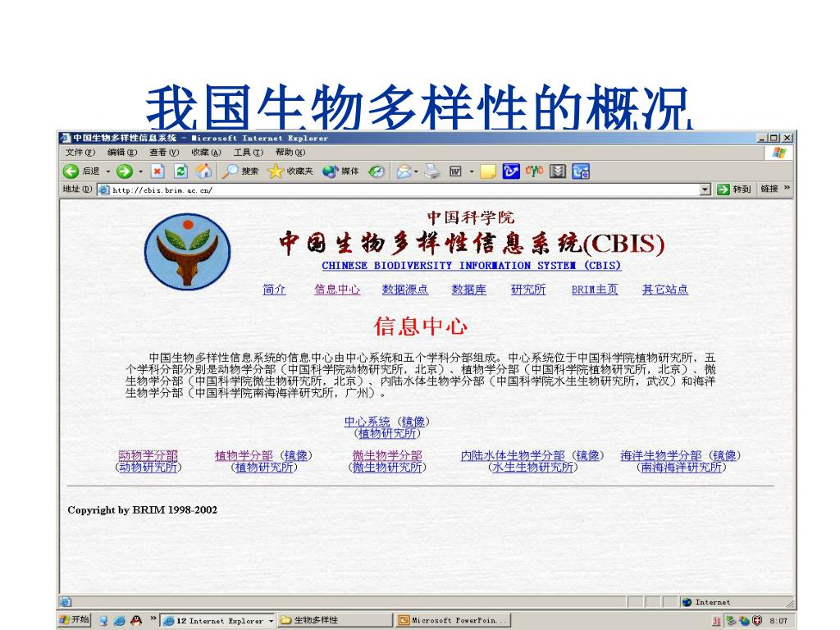
Task: Open the 编辑(E) menu
Action: [122, 153]
